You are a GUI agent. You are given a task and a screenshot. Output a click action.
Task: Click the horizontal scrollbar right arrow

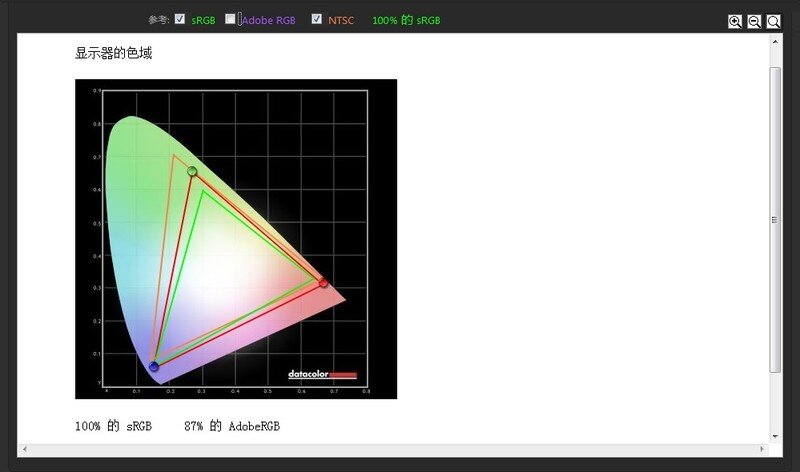pyautogui.click(x=762, y=448)
